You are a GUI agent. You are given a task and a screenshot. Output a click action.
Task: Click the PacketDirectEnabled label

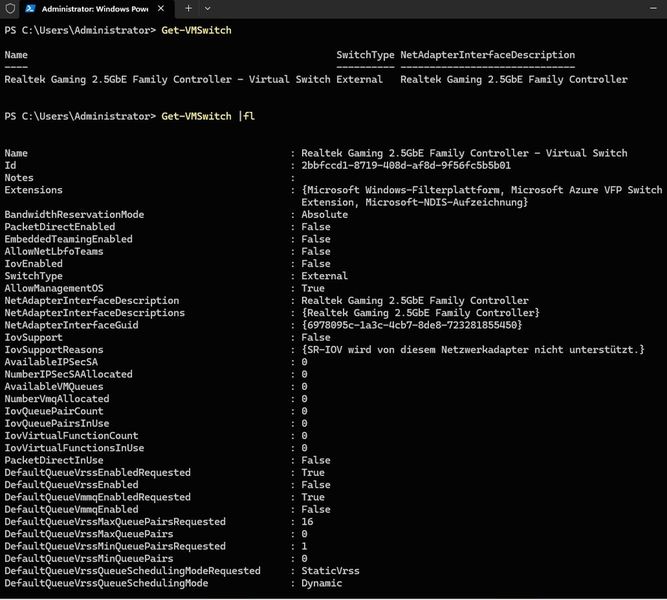(60, 227)
